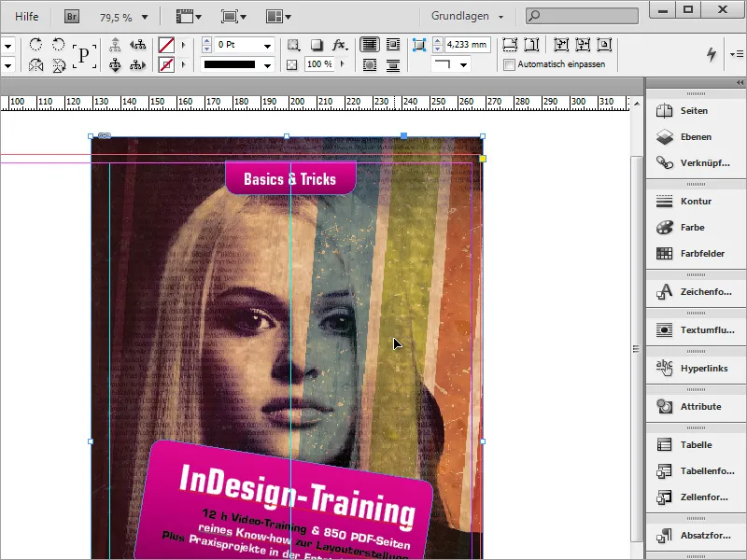747x560 pixels.
Task: Toggle wrap around object shape
Action: click(x=370, y=64)
